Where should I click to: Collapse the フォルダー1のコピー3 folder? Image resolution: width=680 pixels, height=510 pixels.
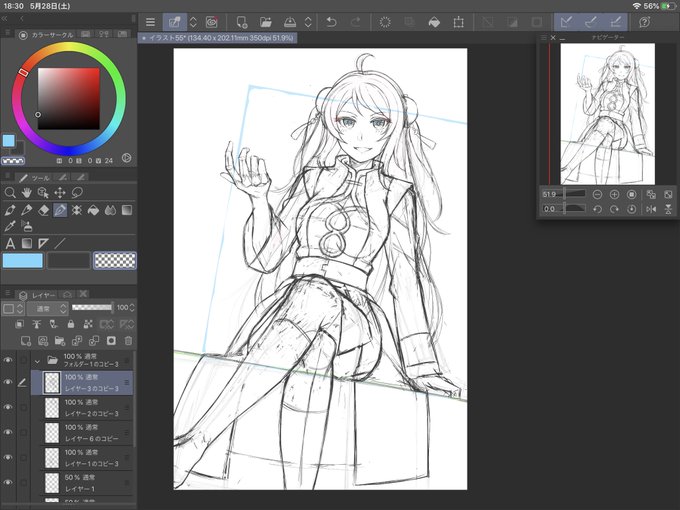tap(37, 360)
